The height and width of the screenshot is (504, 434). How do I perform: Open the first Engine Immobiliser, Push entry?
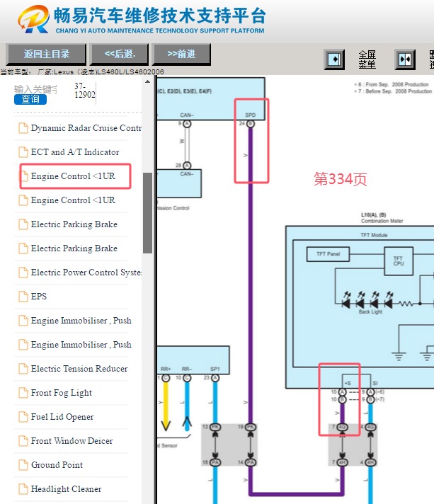point(81,321)
